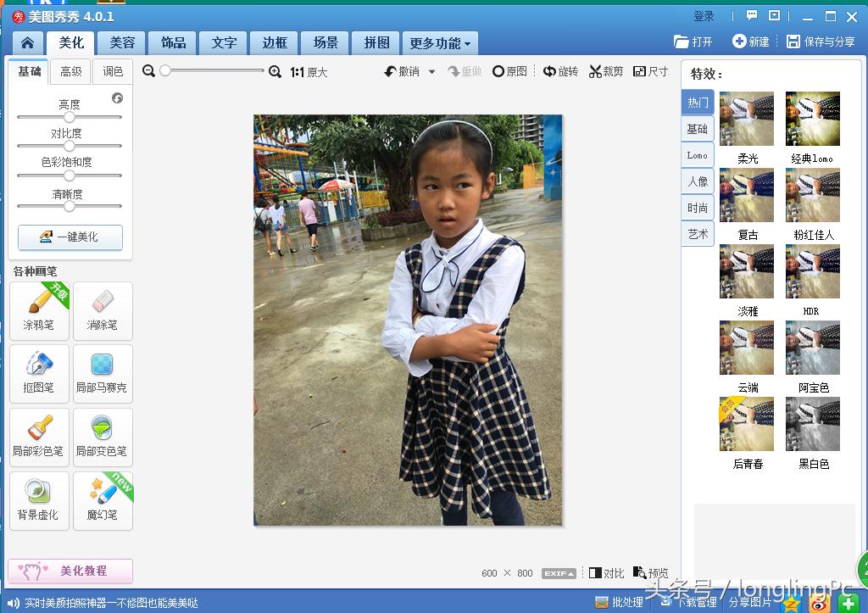Open the home page tab icon
This screenshot has width=868, height=613.
tap(27, 42)
